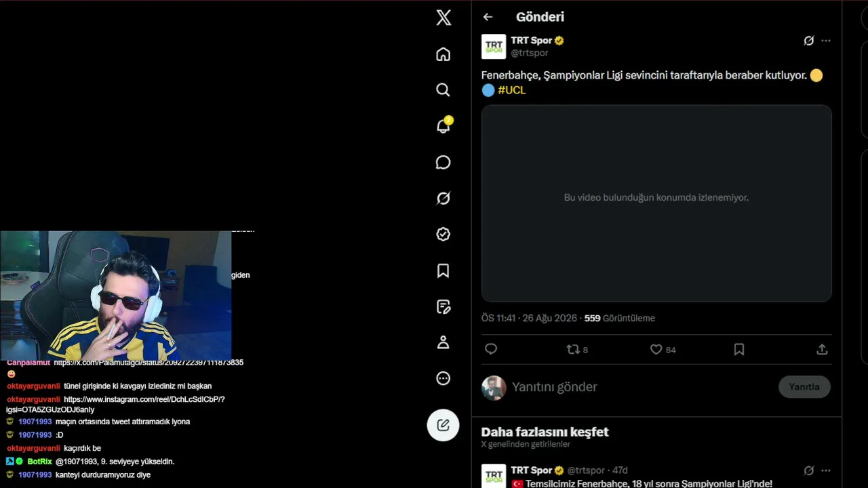Click Grok icon on the 47d post
The height and width of the screenshot is (488, 868).
pyautogui.click(x=808, y=470)
